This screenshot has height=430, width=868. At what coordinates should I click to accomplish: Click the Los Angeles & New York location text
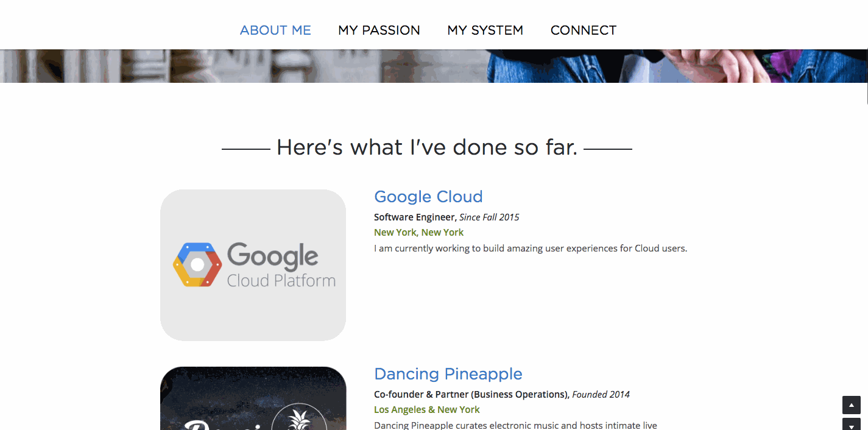(x=426, y=409)
